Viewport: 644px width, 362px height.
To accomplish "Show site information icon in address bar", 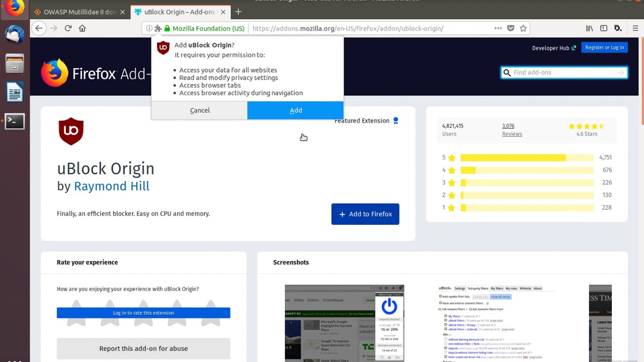I will pos(149,29).
